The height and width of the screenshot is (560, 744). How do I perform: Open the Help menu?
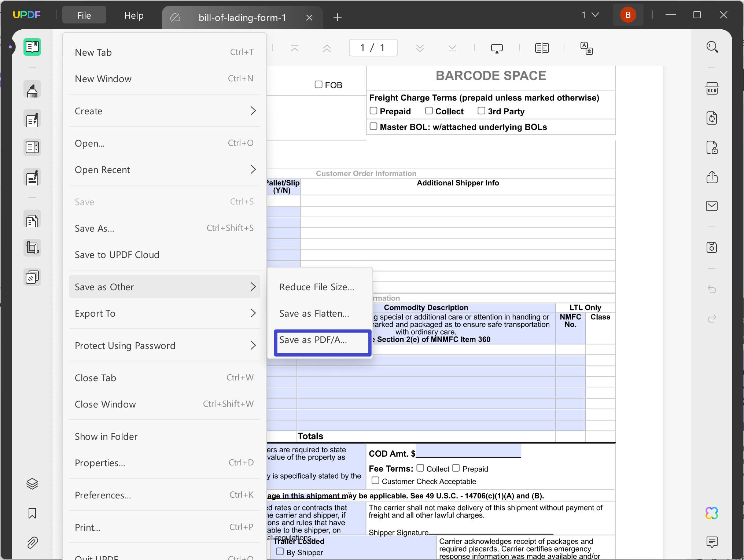133,15
